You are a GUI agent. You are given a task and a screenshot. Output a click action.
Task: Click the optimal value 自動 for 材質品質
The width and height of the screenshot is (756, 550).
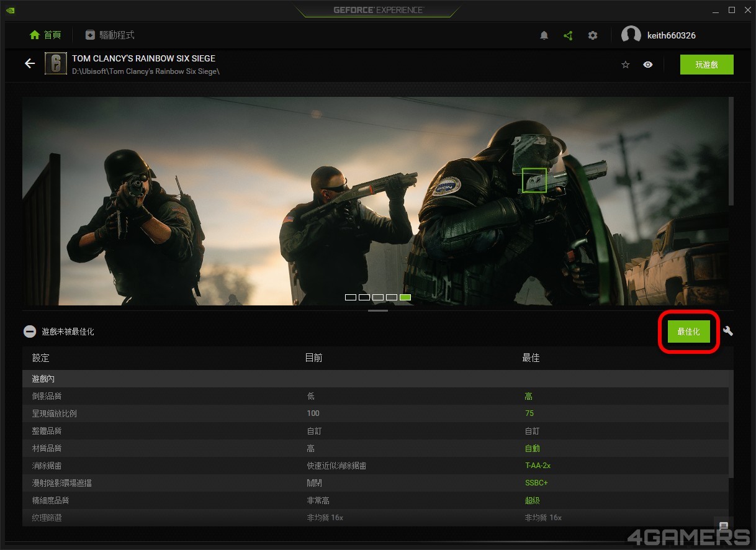pyautogui.click(x=532, y=448)
